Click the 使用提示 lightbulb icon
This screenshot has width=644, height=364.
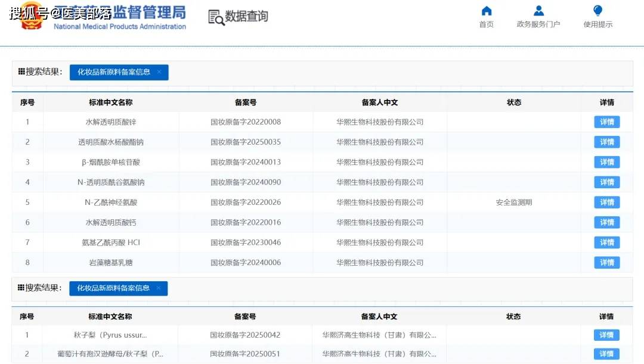597,11
